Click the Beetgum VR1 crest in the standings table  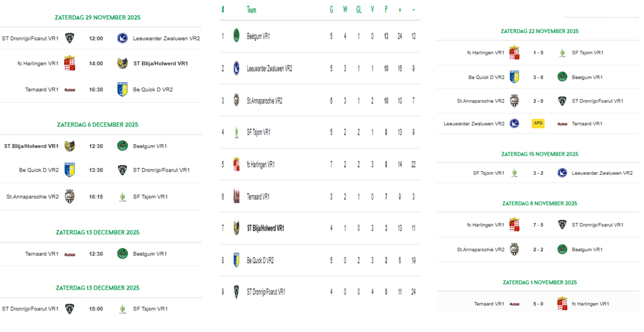[236, 36]
